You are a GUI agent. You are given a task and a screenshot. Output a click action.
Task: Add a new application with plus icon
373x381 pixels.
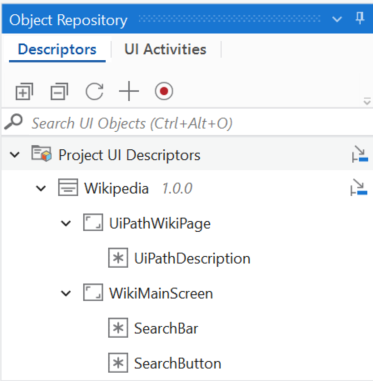point(129,91)
